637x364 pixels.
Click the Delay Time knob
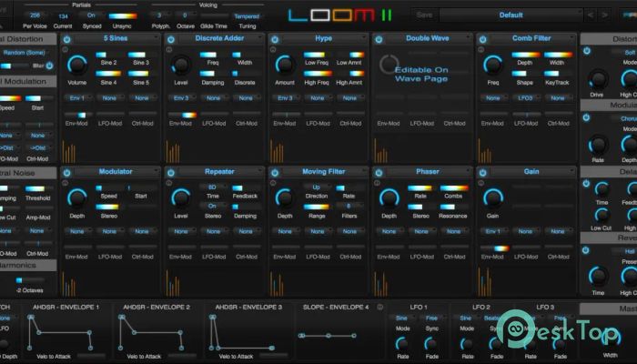tap(602, 189)
